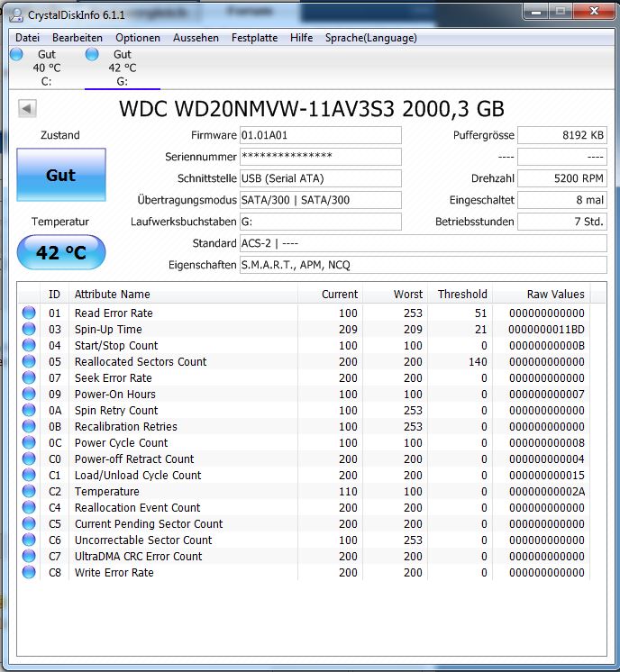
Task: Open the Sprache(Language) menu
Action: point(371,38)
